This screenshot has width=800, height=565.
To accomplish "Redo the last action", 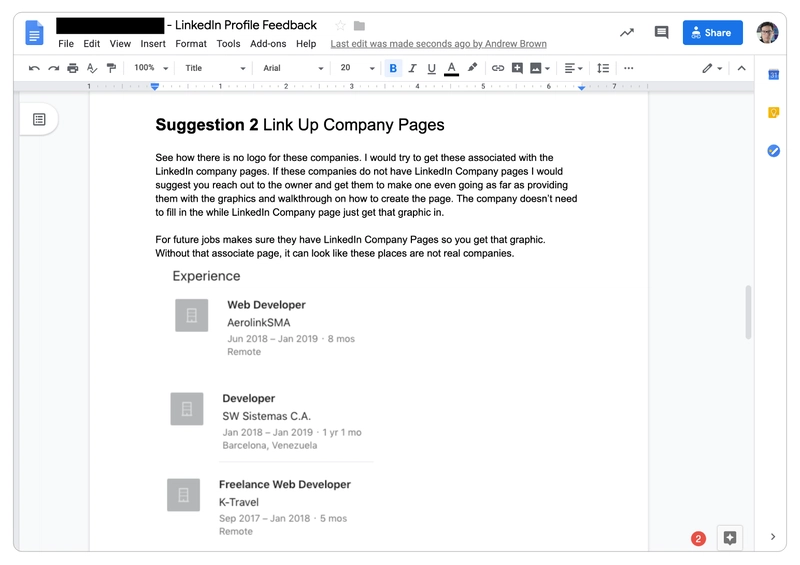I will click(x=54, y=68).
